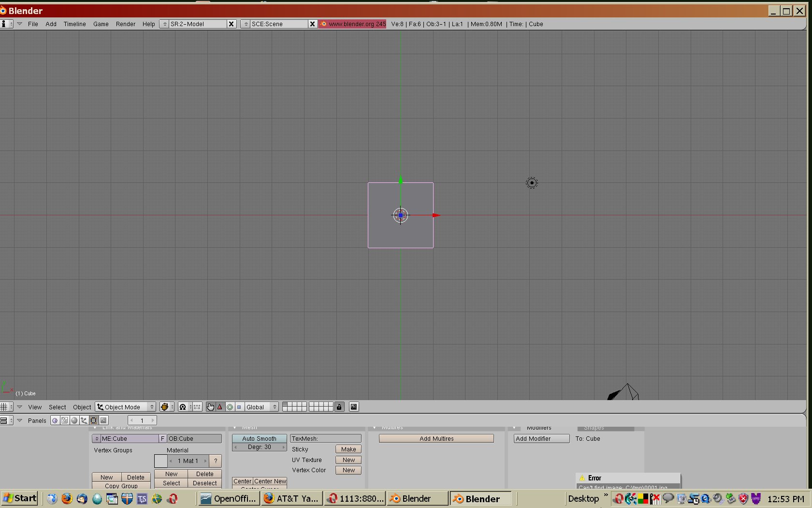The image size is (812, 508).
Task: Click the render this window icon
Action: 354,407
